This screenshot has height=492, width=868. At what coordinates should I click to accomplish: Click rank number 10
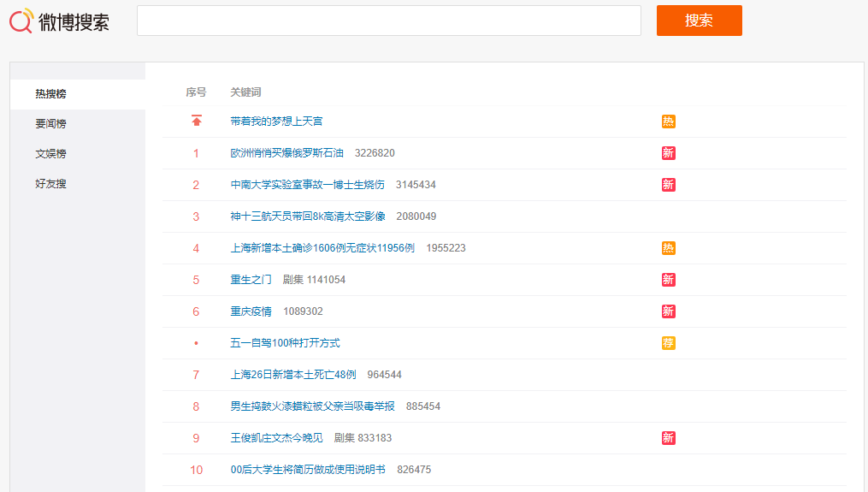click(197, 470)
